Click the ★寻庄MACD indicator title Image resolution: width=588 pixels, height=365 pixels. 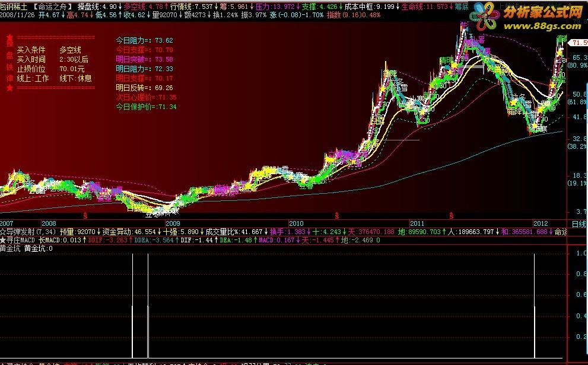[17, 241]
